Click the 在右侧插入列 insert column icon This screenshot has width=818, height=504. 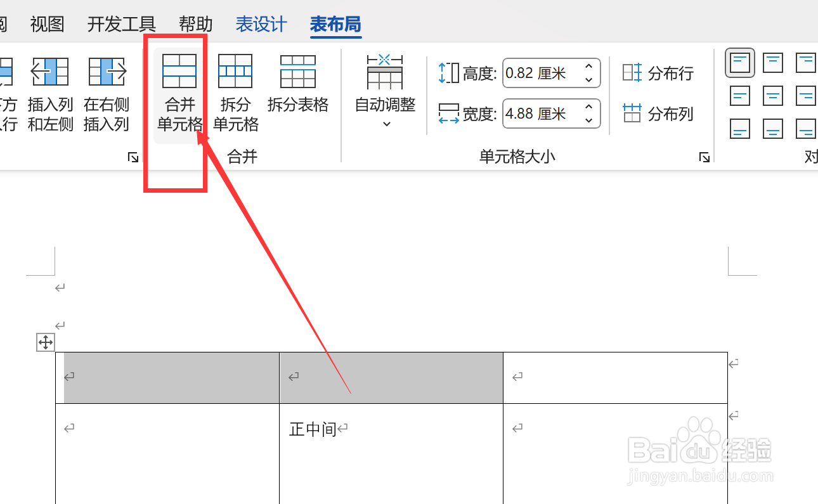click(107, 71)
